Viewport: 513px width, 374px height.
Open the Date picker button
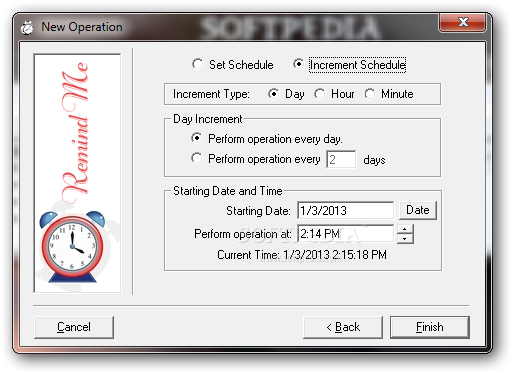tap(418, 210)
